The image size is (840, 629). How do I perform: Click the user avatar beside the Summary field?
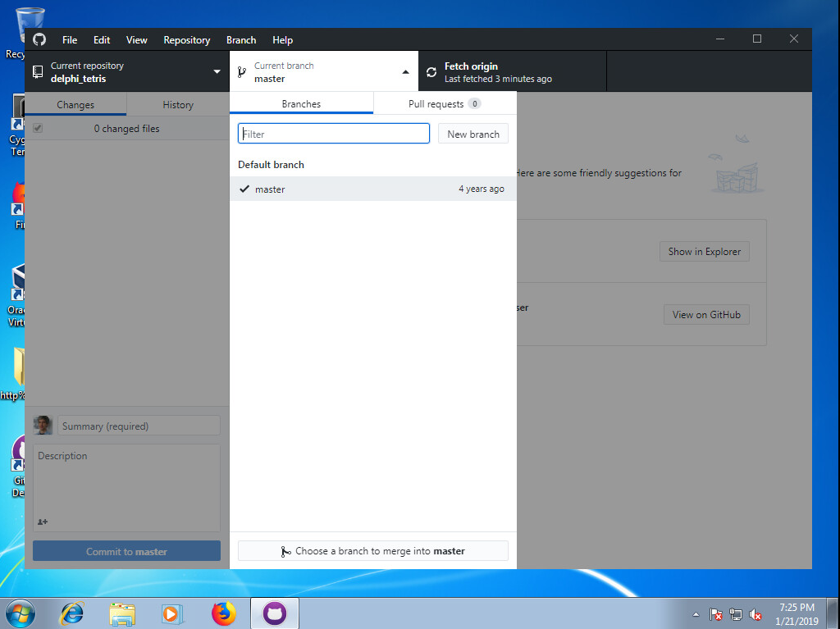coord(42,425)
